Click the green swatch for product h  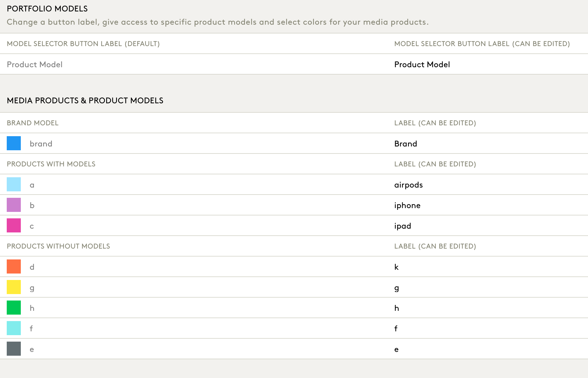(14, 308)
